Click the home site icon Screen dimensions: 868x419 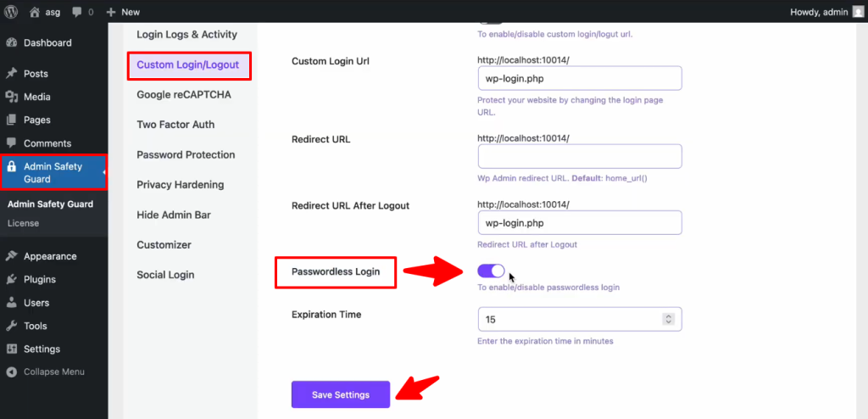[x=35, y=12]
